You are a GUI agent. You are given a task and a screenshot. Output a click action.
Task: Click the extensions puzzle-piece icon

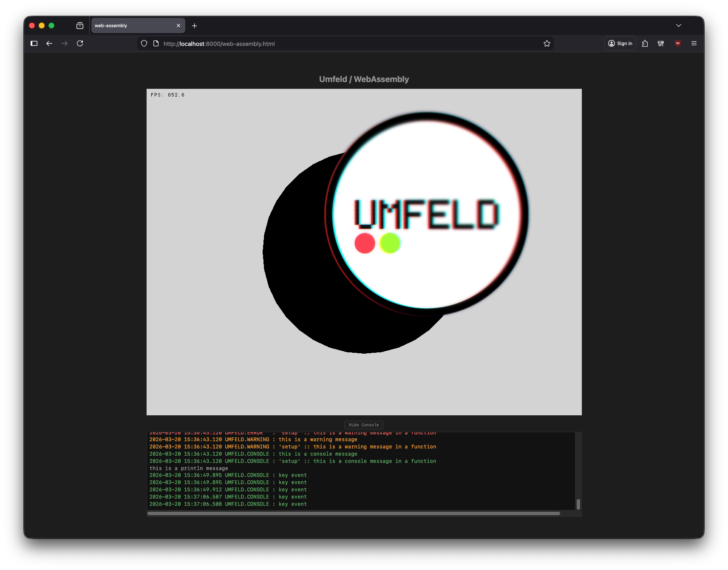[x=645, y=43]
